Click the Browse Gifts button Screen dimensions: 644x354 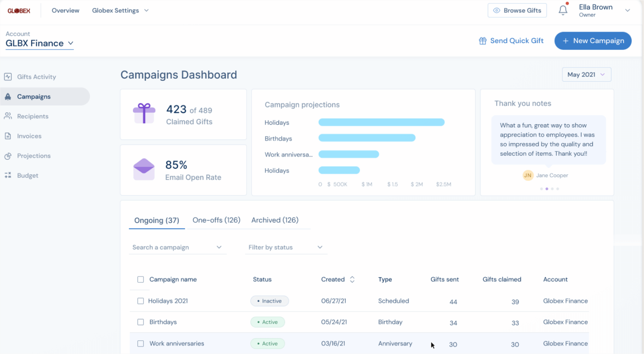tap(517, 10)
